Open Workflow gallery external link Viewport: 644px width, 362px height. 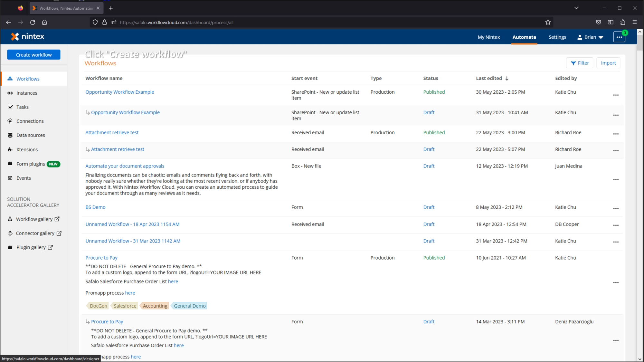(34, 219)
